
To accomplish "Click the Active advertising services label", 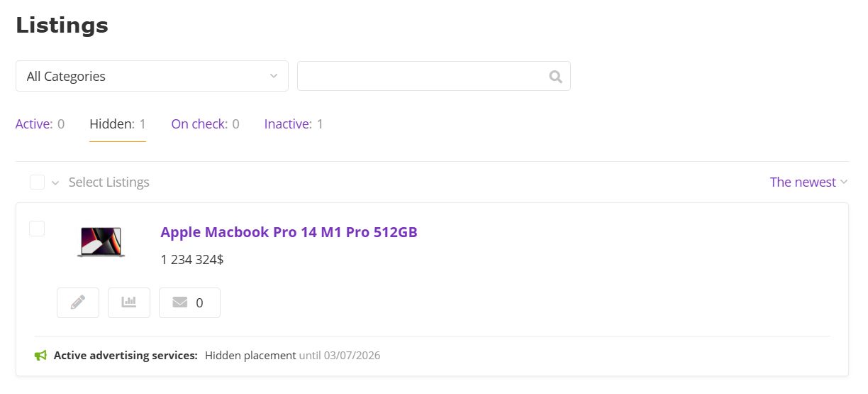I will 126,355.
